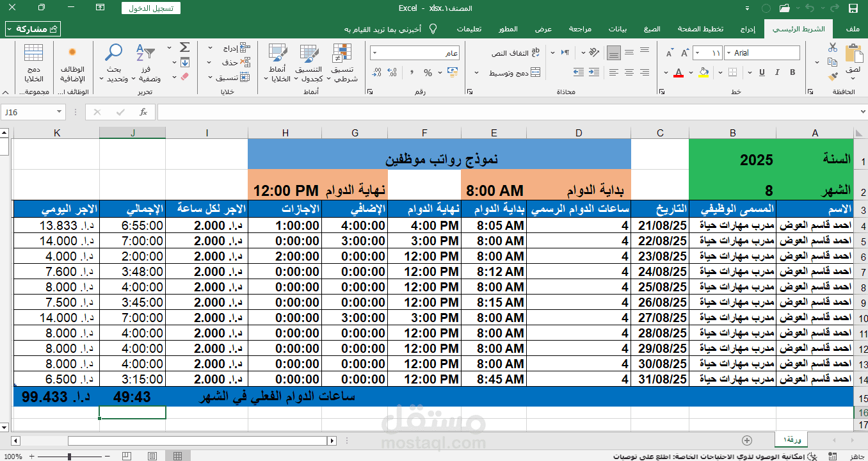Click the Share (مشاركة) button
This screenshot has height=461, width=868.
[33, 29]
